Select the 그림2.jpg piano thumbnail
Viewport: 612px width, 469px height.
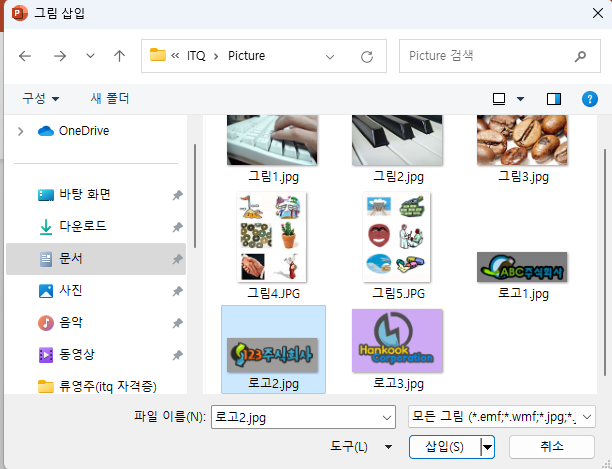(397, 140)
